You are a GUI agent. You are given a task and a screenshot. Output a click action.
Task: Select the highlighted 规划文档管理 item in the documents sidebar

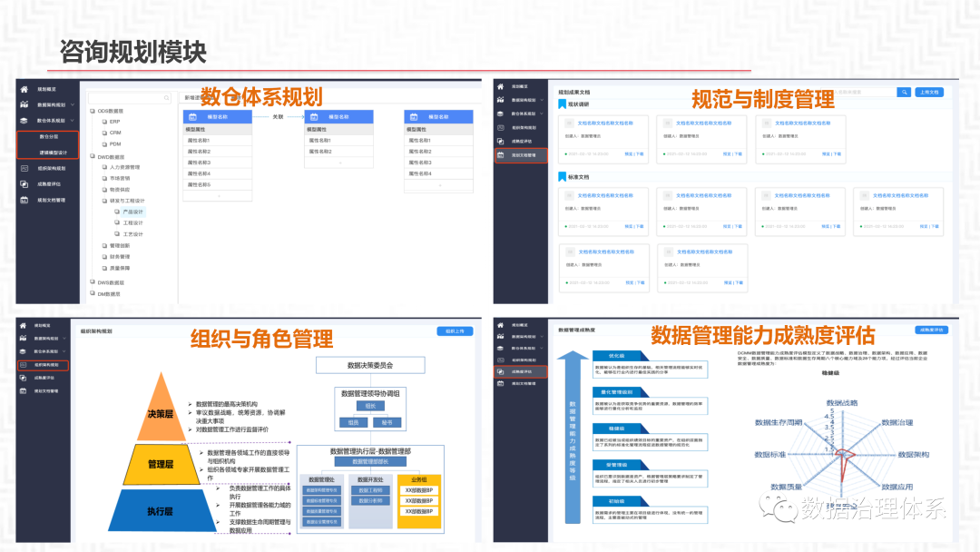[x=522, y=155]
